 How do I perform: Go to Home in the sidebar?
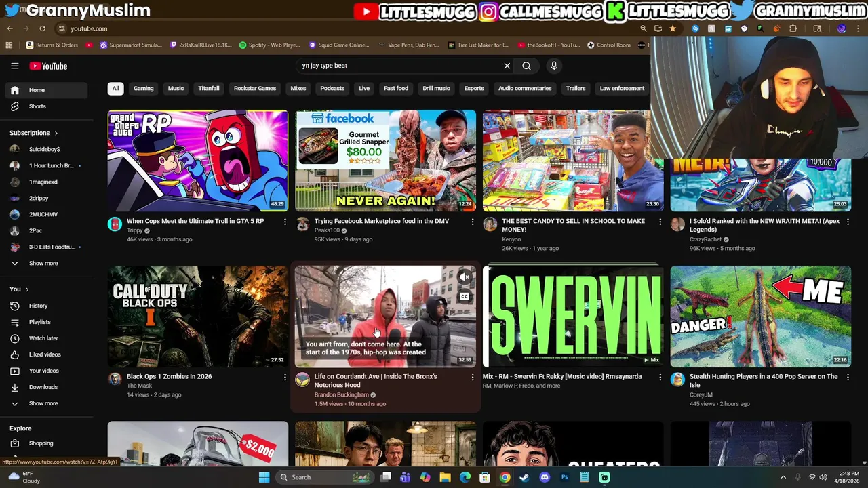tap(45, 90)
